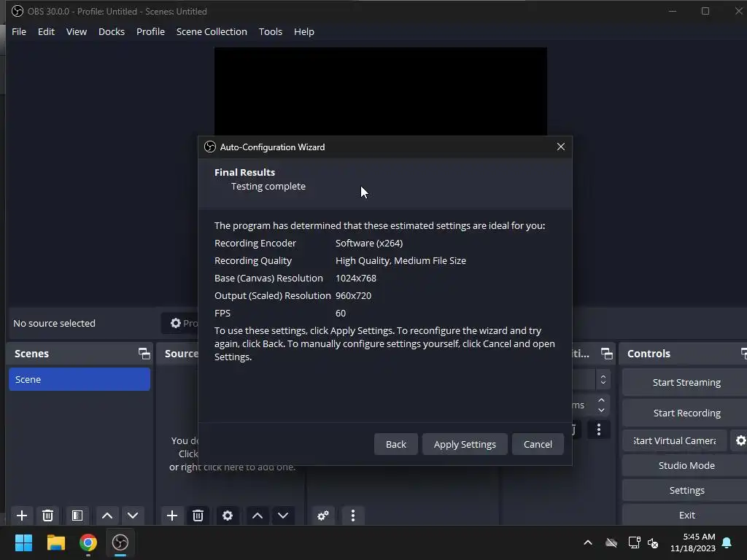
Task: Open advanced audio properties gears icon
Action: (323, 516)
